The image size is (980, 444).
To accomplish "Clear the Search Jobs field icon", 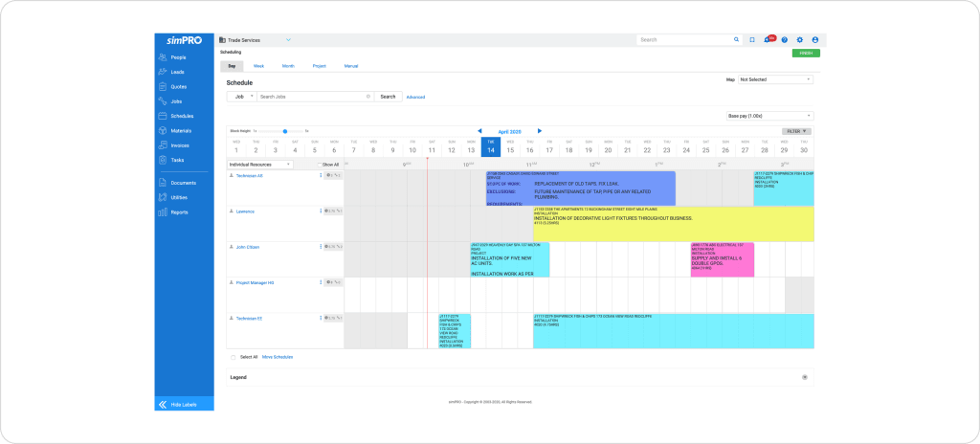I will tap(368, 97).
